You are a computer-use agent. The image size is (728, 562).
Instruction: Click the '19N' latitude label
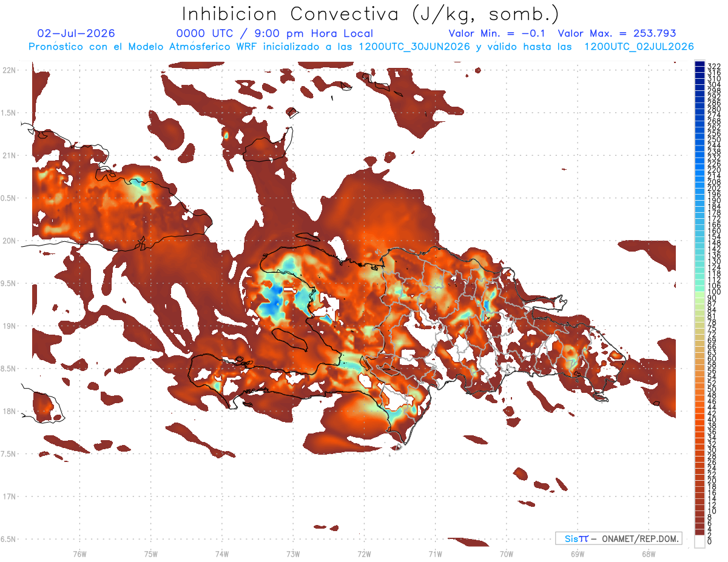[x=9, y=326]
